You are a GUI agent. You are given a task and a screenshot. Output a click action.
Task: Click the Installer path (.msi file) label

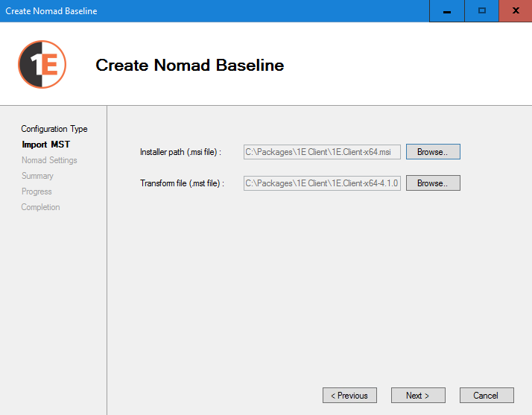point(180,152)
